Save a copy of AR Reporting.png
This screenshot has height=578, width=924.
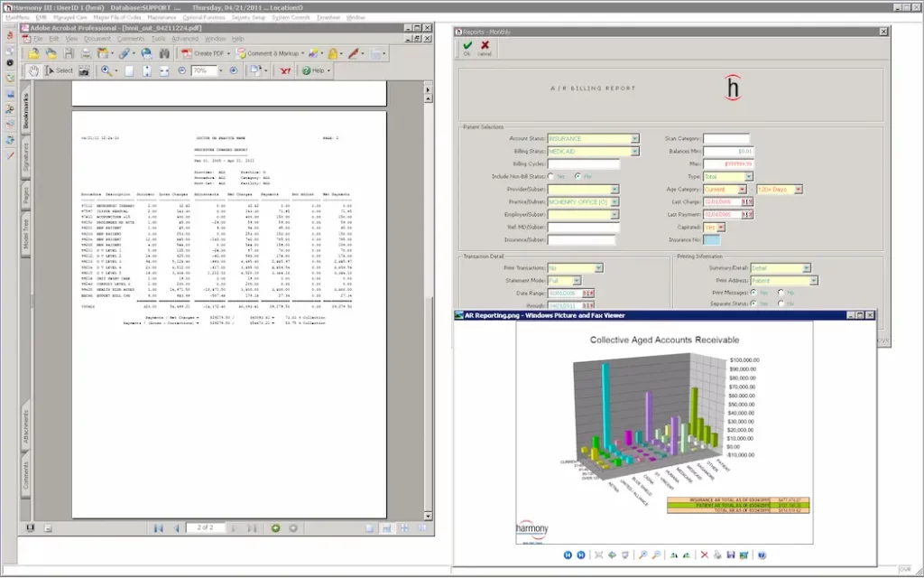tap(730, 555)
